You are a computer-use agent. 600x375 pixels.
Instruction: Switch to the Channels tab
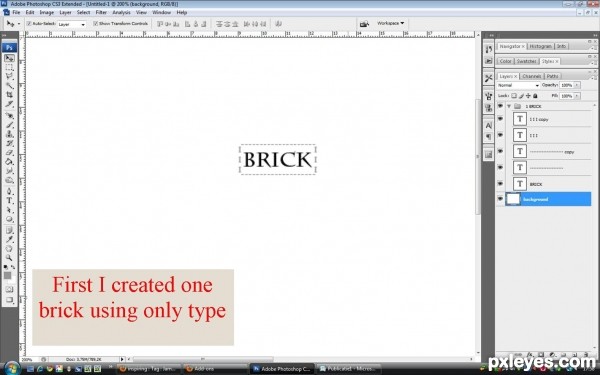[532, 76]
